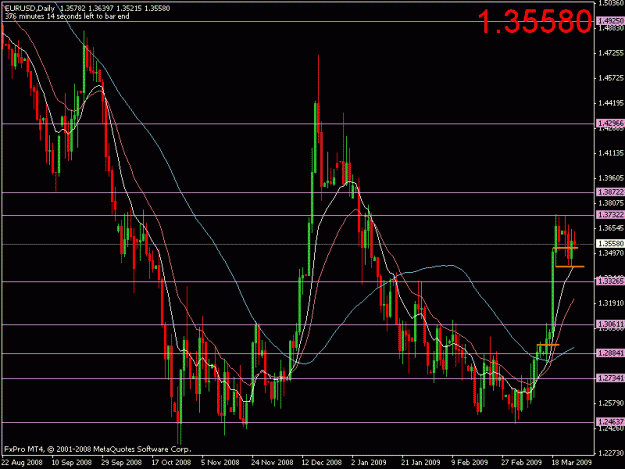Viewport: 625px width, 469px height.
Task: Click the large red 1.35580 price display
Action: [535, 22]
